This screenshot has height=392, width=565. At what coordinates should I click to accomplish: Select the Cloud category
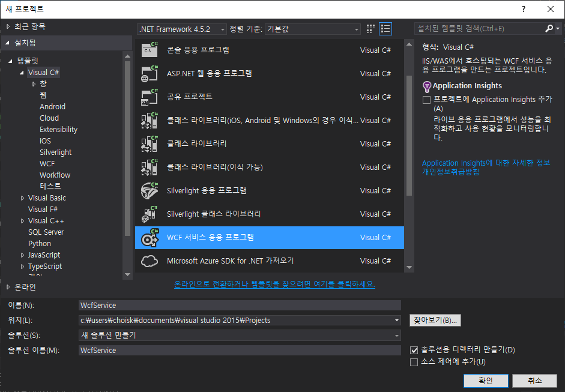coord(49,118)
